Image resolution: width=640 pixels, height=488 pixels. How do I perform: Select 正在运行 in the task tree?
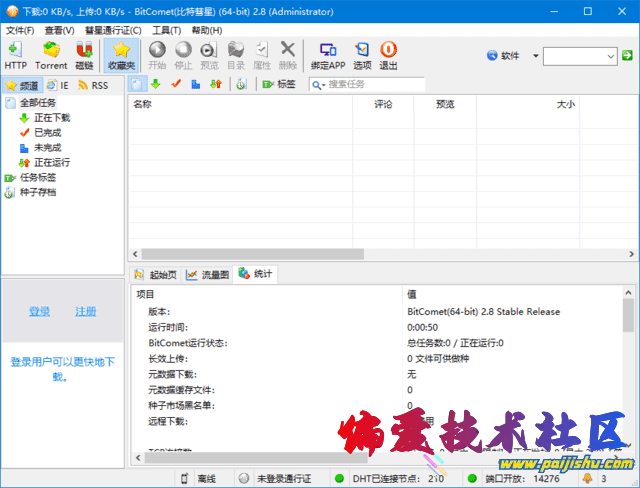(x=52, y=162)
